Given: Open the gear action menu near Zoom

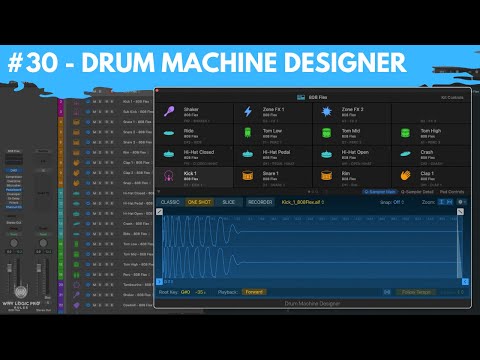Looking at the screenshot, I should (x=462, y=202).
